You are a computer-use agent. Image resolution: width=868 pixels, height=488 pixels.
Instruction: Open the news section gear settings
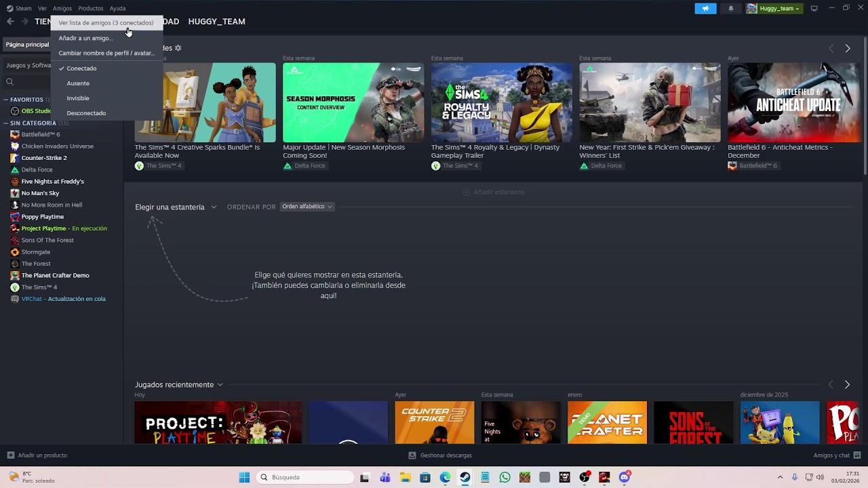coord(178,48)
